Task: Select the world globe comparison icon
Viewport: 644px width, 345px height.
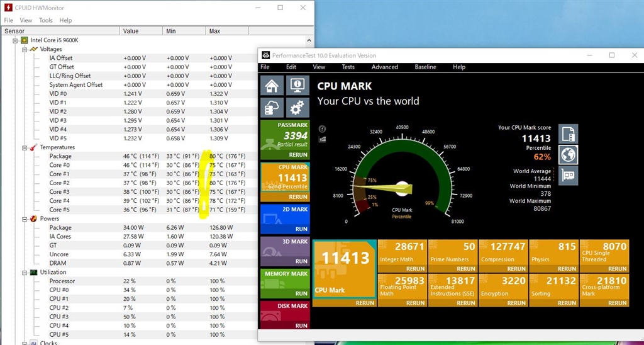Action: tap(569, 155)
